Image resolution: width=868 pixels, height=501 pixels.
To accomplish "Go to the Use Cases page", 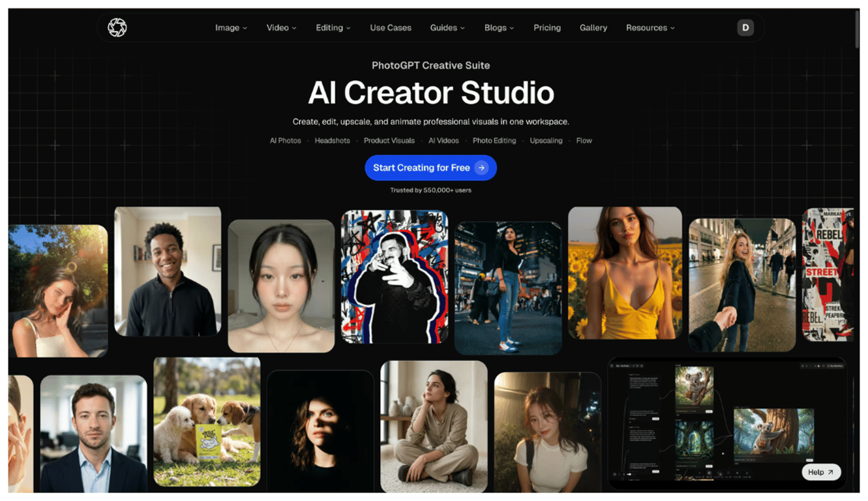I will pos(391,28).
